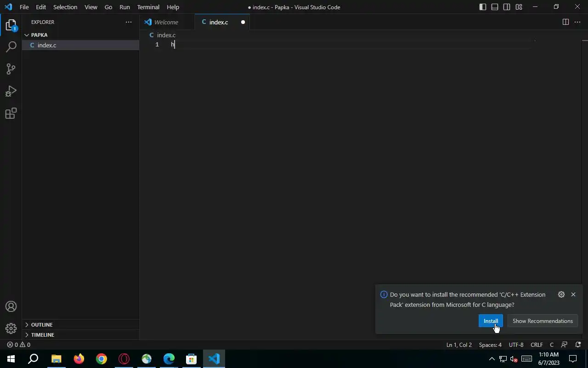Image resolution: width=588 pixels, height=368 pixels.
Task: Open Windows Start menu
Action: coord(11,359)
